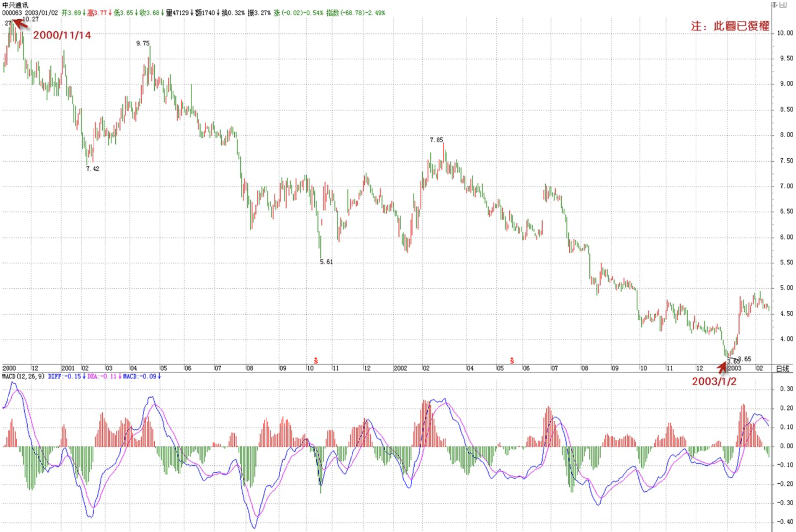Click the down arrow after MACD value

[x=159, y=376]
